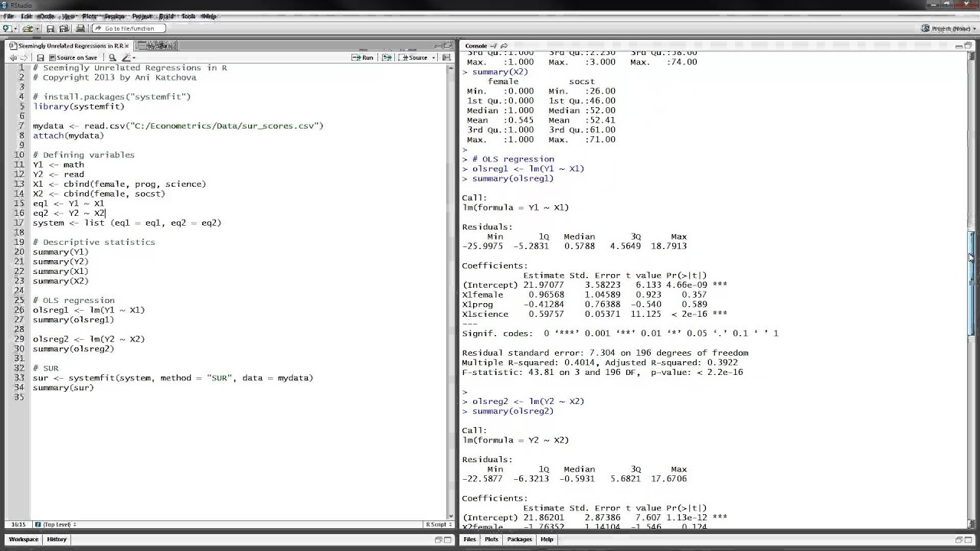The width and height of the screenshot is (980, 551).
Task: Open the File menu
Action: pyautogui.click(x=8, y=16)
